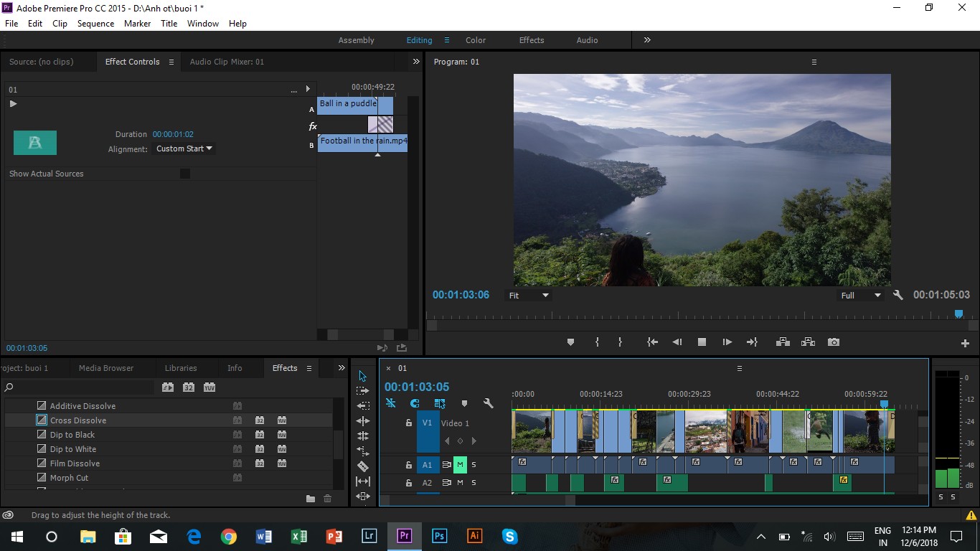The height and width of the screenshot is (551, 980).
Task: Open the Audio Clip Mixer tab
Action: point(227,62)
